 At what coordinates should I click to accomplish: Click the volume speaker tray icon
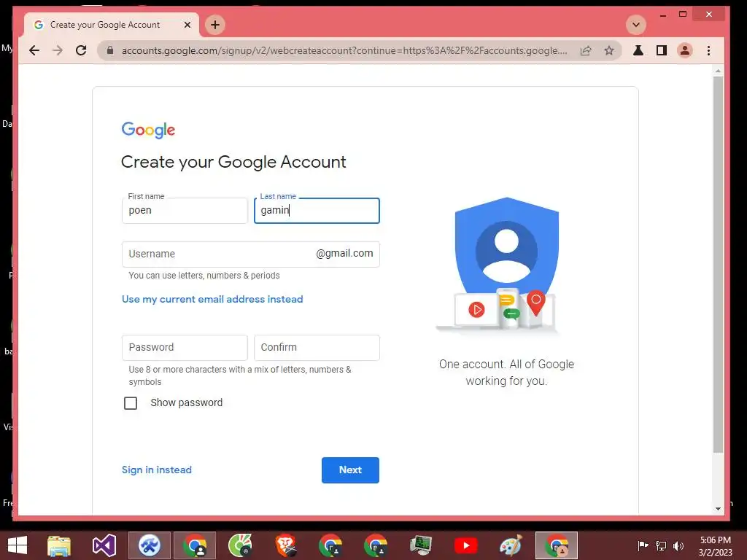coord(678,545)
